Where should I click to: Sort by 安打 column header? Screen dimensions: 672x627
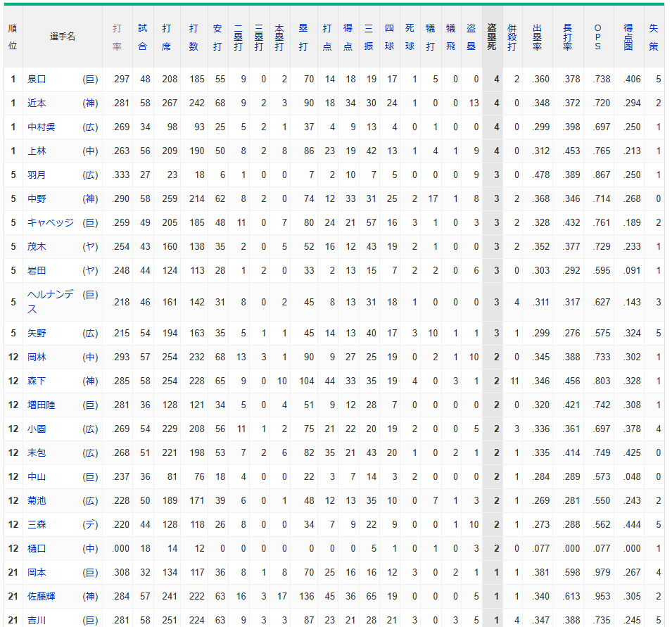[217, 37]
